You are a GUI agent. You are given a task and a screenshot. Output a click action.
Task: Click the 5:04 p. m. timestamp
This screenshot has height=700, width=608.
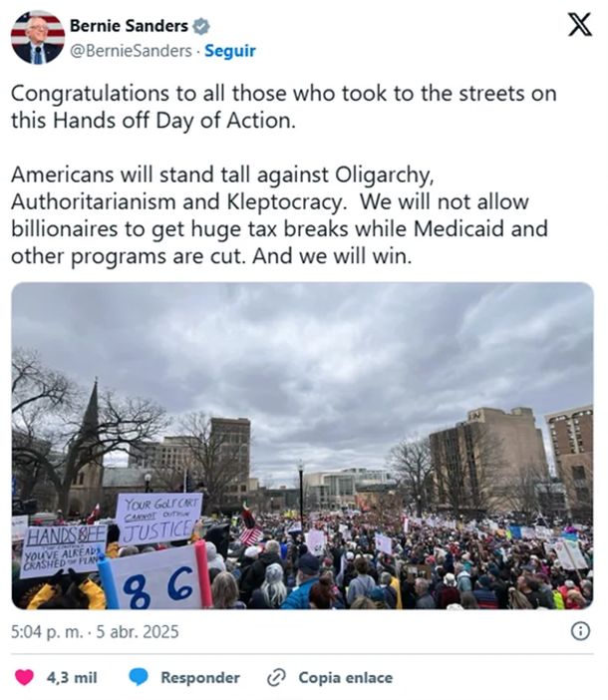47,632
